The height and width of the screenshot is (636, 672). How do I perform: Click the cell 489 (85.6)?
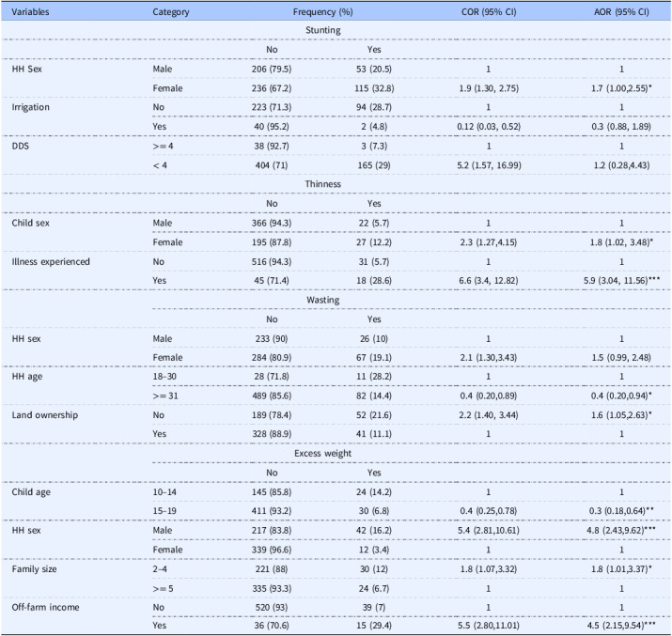[272, 396]
